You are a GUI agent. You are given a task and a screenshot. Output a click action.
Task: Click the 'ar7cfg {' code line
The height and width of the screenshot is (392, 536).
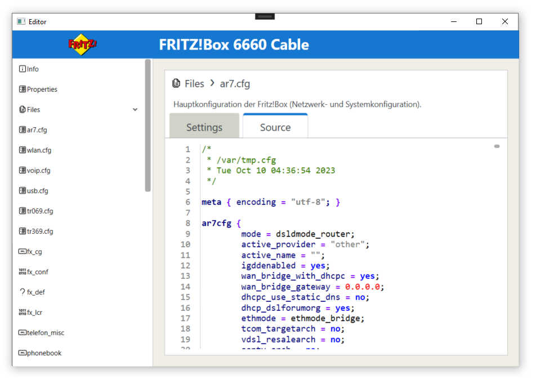pos(221,224)
